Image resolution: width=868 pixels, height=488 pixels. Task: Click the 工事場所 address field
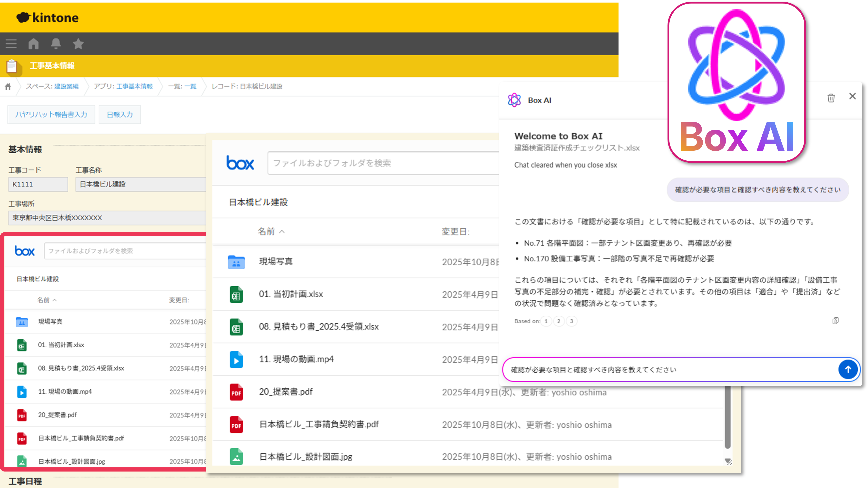107,218
